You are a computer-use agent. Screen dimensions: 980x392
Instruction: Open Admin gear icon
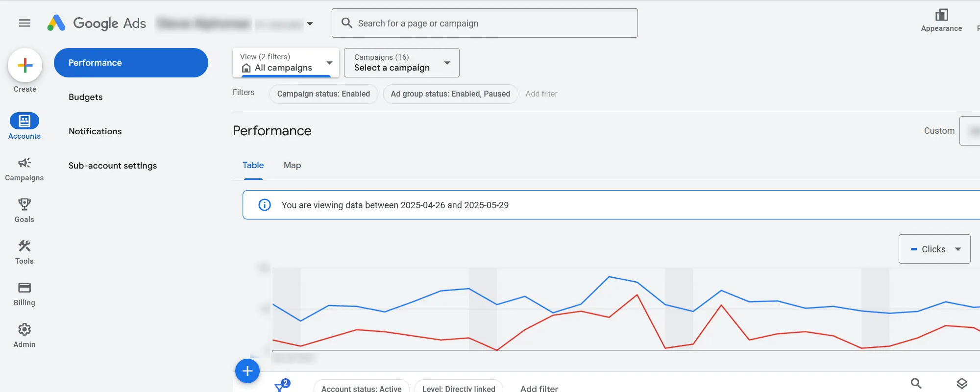pos(24,329)
